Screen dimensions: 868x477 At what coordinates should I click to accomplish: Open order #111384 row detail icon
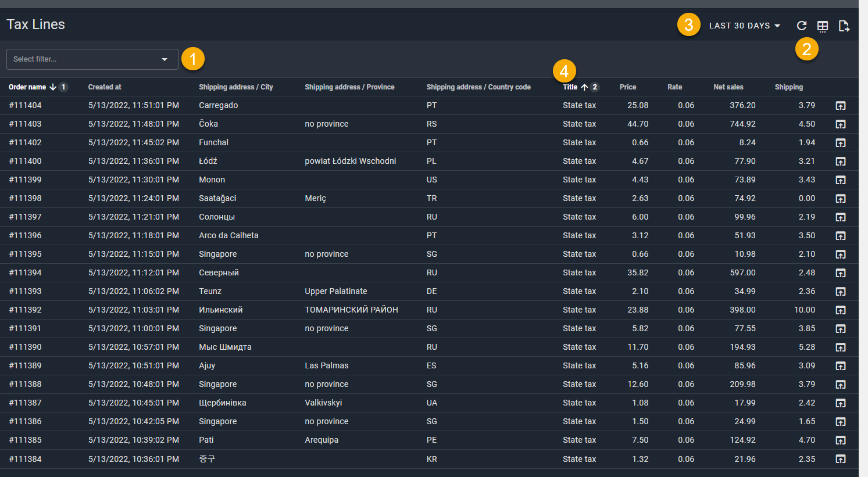[x=840, y=459]
